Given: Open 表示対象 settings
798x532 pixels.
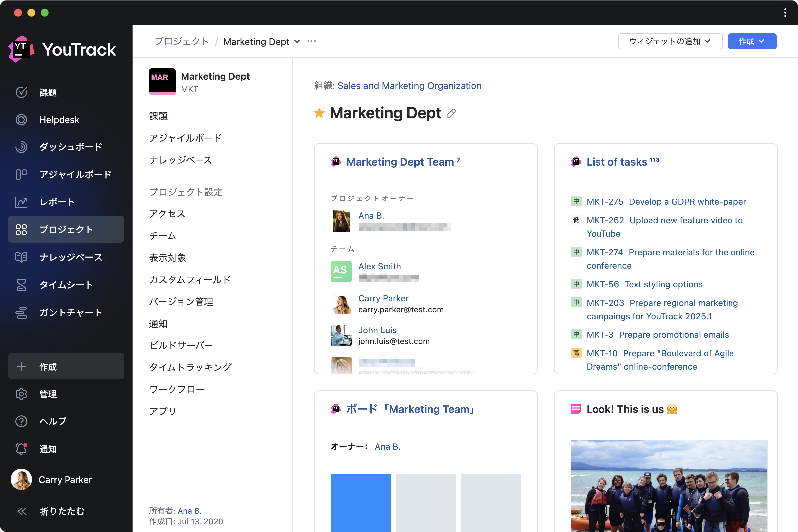Looking at the screenshot, I should coord(168,257).
